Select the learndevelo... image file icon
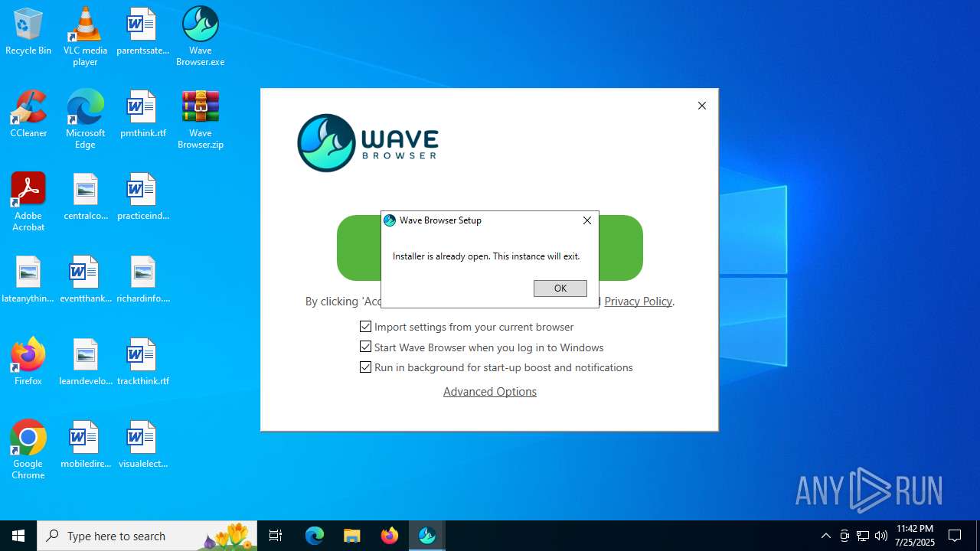The image size is (980, 551). 85,363
